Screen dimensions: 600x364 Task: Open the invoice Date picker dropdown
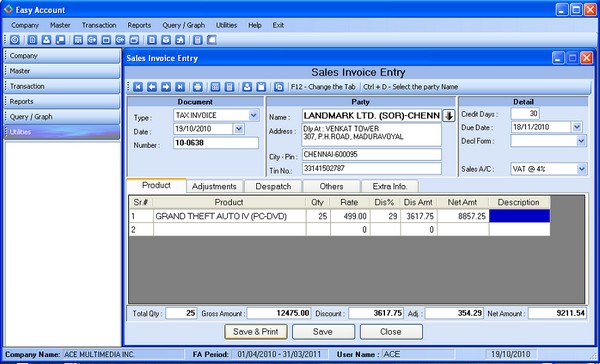pos(239,129)
